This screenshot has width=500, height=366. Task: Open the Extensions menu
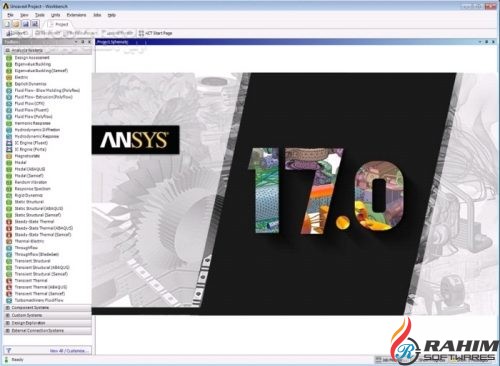[x=76, y=15]
